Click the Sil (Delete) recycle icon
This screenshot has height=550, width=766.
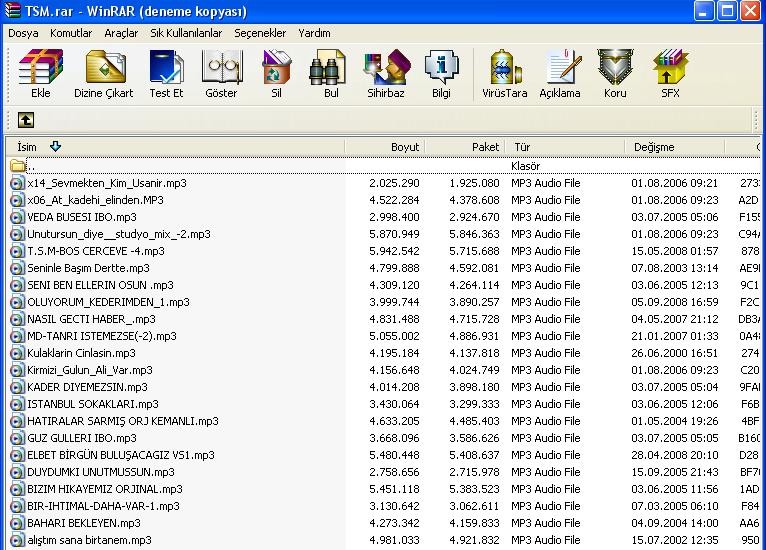[x=276, y=73]
